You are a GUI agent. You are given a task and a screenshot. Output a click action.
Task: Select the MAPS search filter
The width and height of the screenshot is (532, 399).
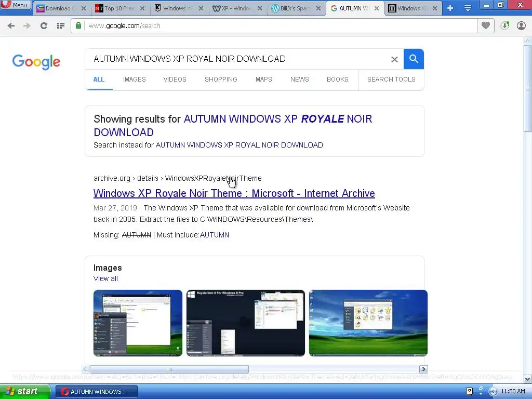[x=263, y=79]
